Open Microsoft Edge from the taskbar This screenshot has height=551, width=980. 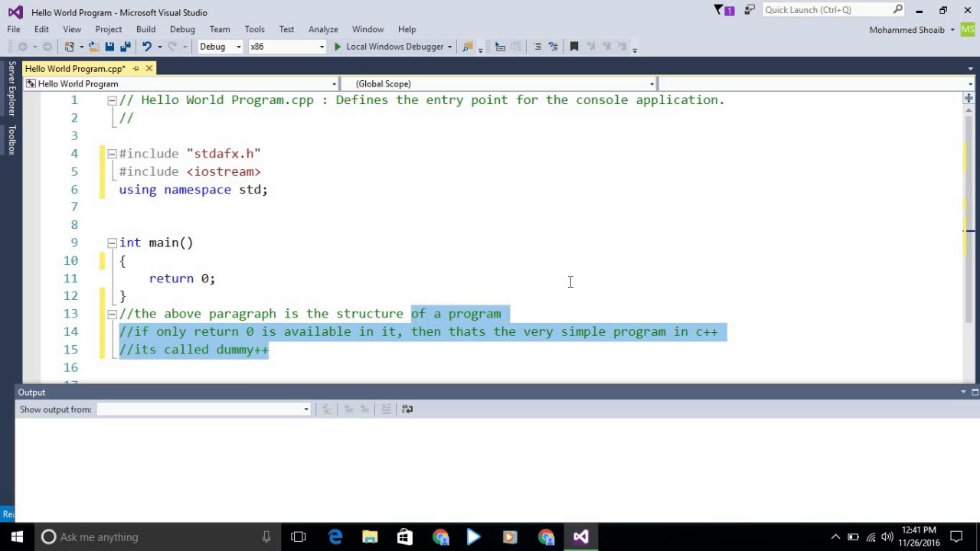(x=335, y=536)
